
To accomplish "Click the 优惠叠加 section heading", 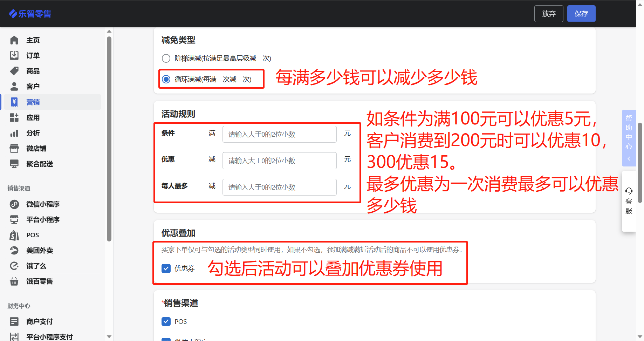I will coord(178,233).
